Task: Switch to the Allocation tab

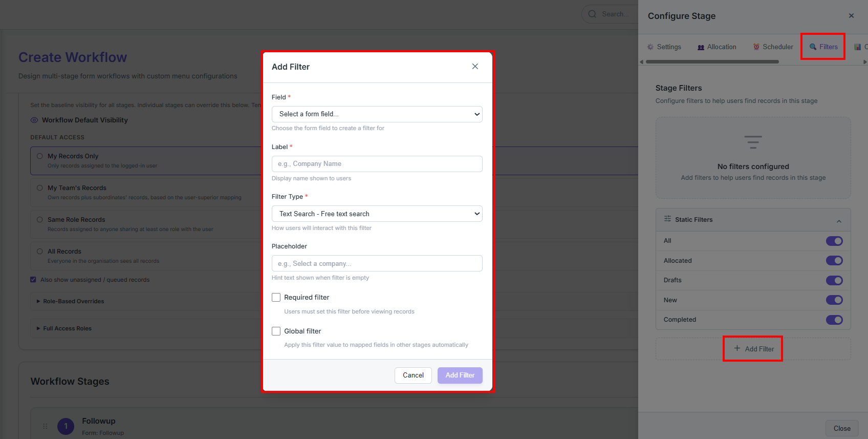Action: click(717, 47)
